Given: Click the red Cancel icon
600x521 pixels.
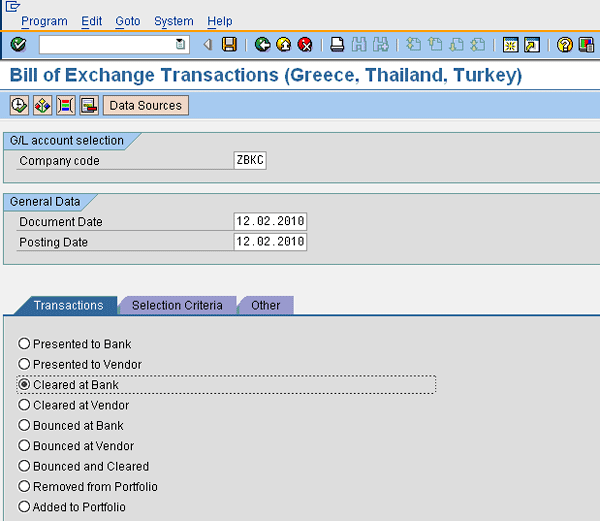Looking at the screenshot, I should (x=304, y=44).
